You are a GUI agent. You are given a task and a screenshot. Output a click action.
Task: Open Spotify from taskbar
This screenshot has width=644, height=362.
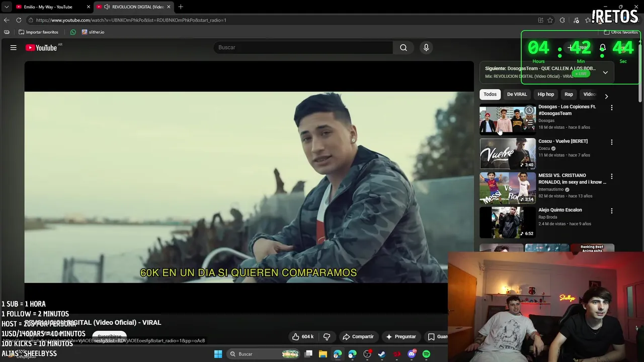tap(426, 354)
